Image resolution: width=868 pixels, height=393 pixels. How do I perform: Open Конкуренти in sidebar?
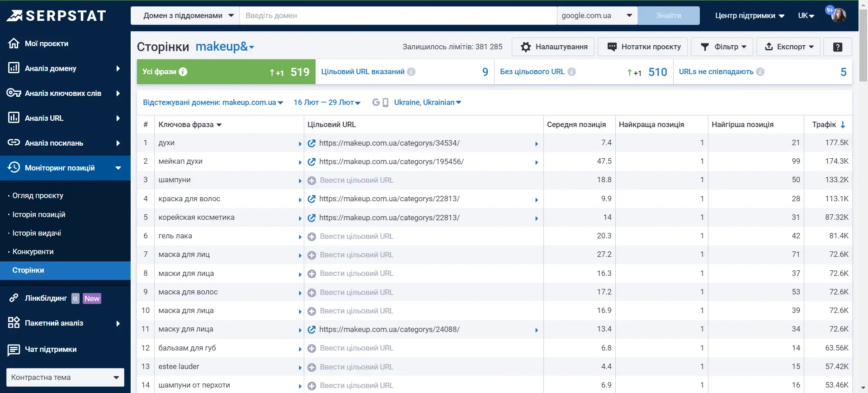point(33,251)
